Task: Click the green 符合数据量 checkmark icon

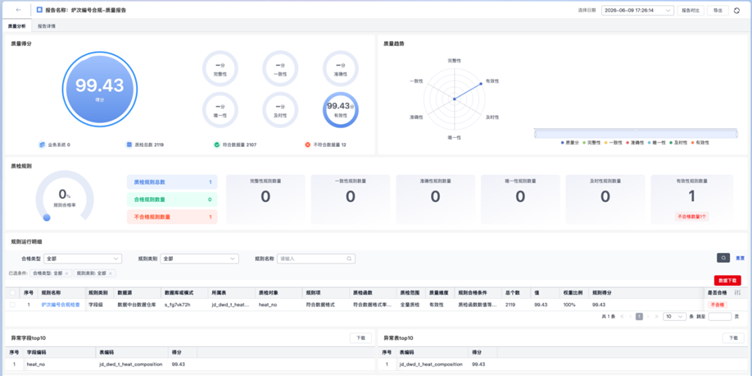Action: [x=217, y=144]
